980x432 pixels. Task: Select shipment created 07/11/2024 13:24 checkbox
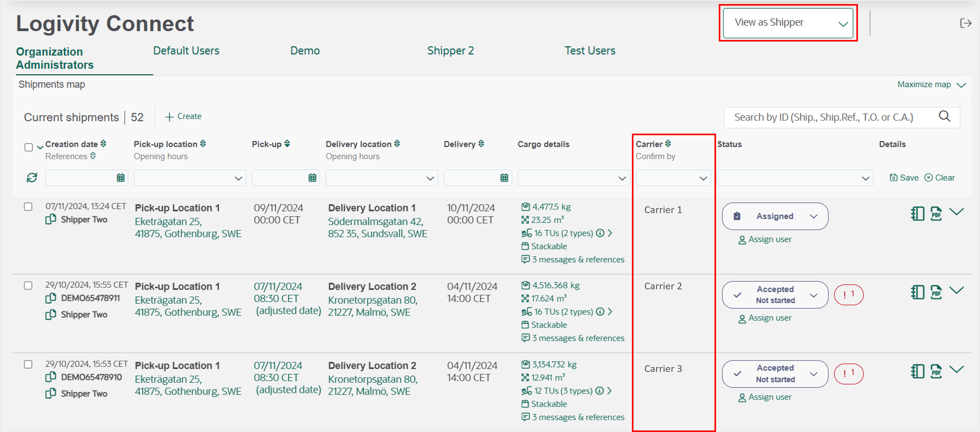[28, 207]
